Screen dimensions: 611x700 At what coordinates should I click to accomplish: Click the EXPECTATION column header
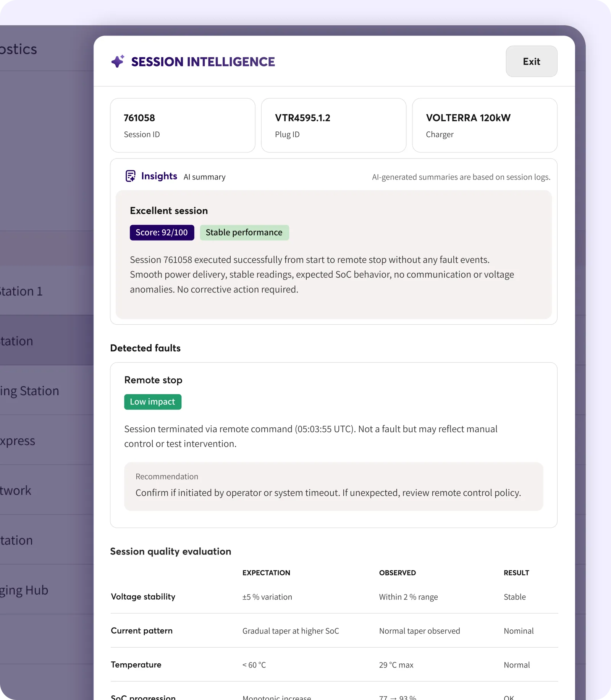click(x=266, y=573)
